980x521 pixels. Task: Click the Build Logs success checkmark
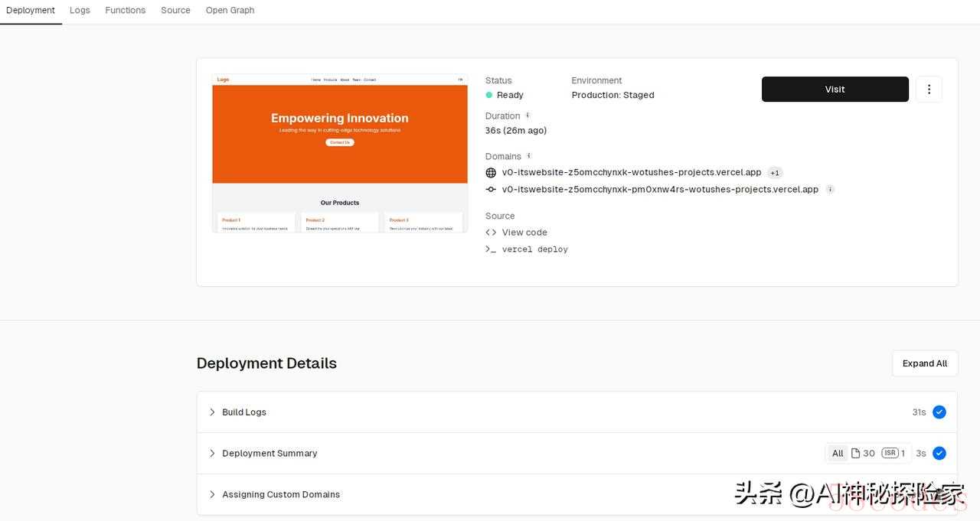939,412
